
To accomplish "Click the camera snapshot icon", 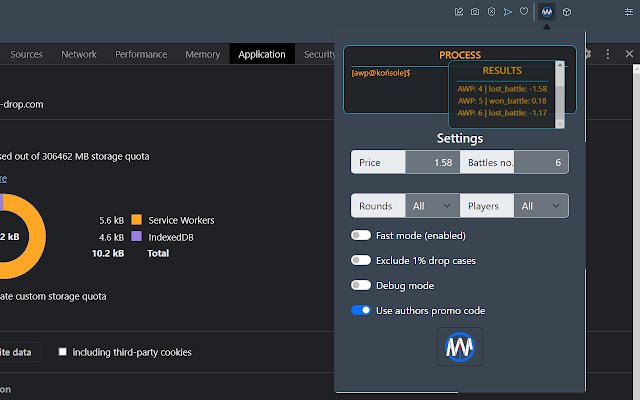I will 475,12.
